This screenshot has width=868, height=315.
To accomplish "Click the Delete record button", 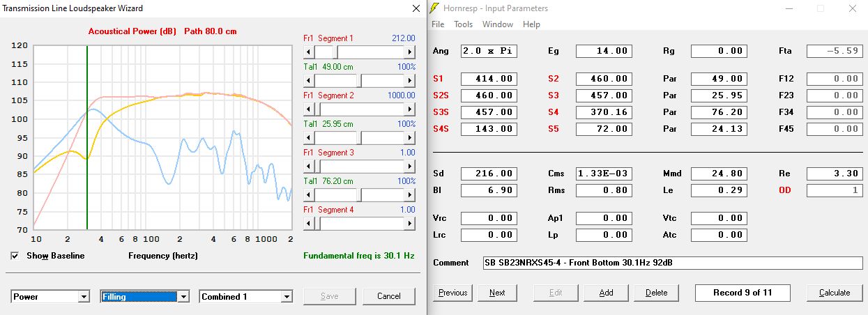I will click(656, 293).
